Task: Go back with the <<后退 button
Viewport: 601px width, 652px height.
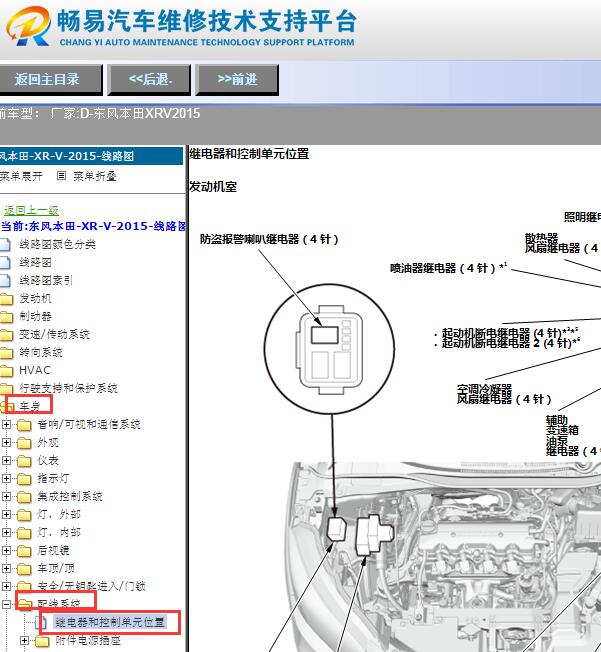Action: pos(149,79)
